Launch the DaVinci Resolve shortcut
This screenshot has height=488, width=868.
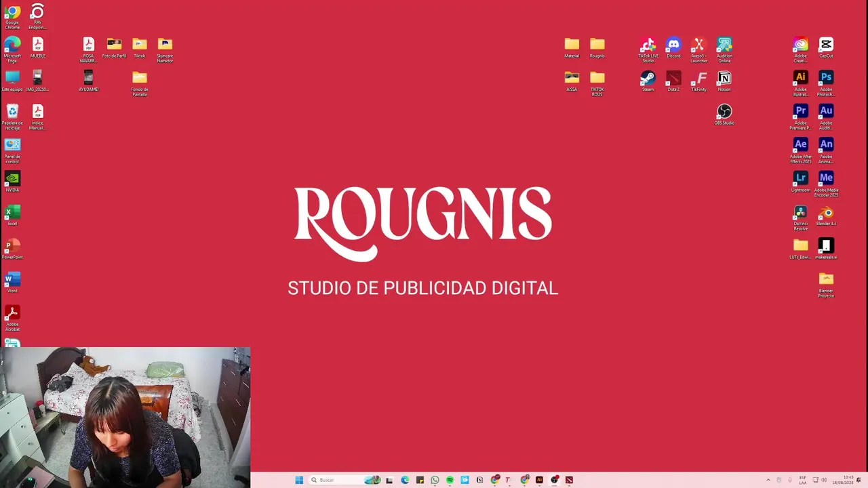coord(801,218)
